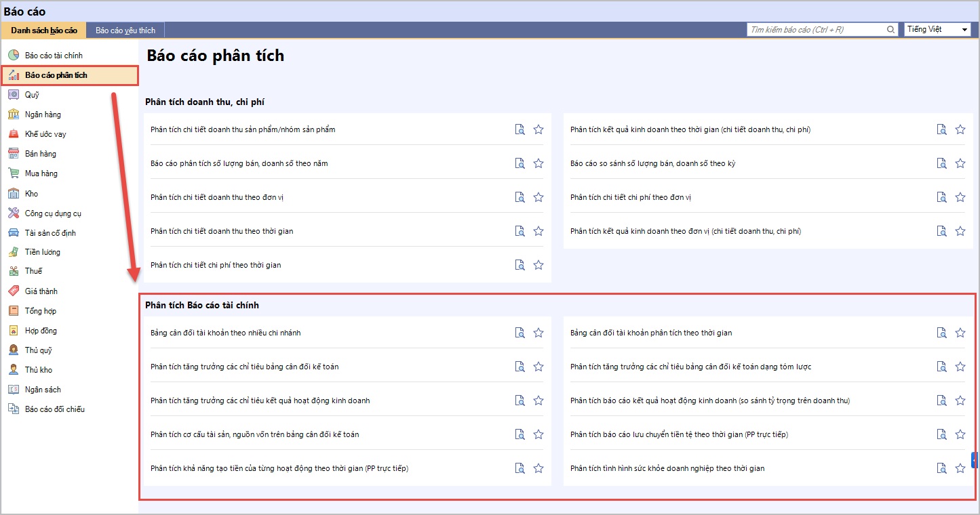Open the Ngân hàng sidebar icon

point(14,115)
